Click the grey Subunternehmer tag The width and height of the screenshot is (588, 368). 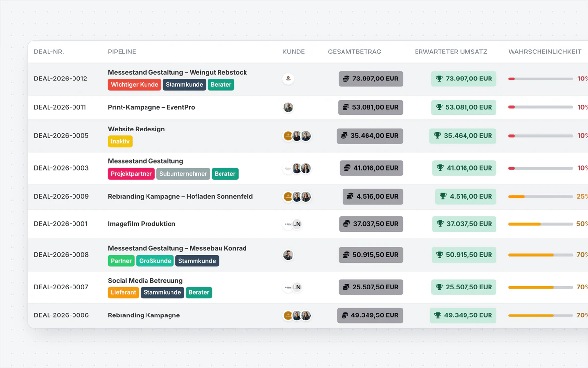coord(183,174)
